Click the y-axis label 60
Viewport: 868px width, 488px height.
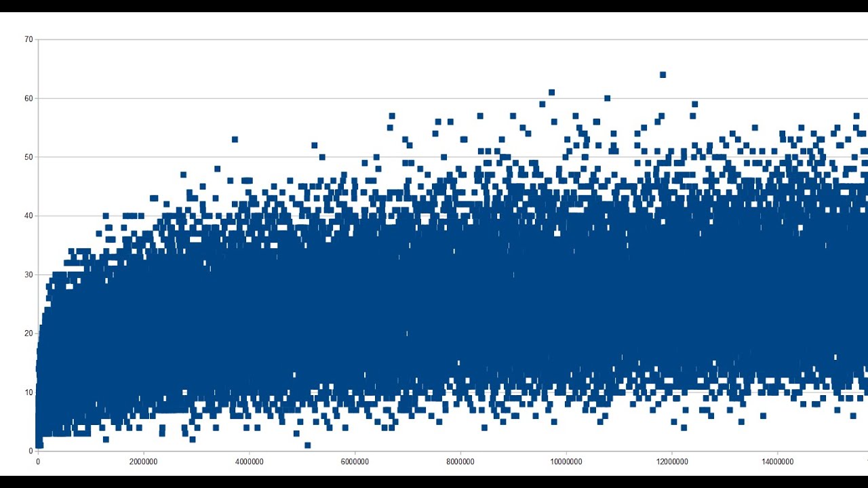(28, 98)
